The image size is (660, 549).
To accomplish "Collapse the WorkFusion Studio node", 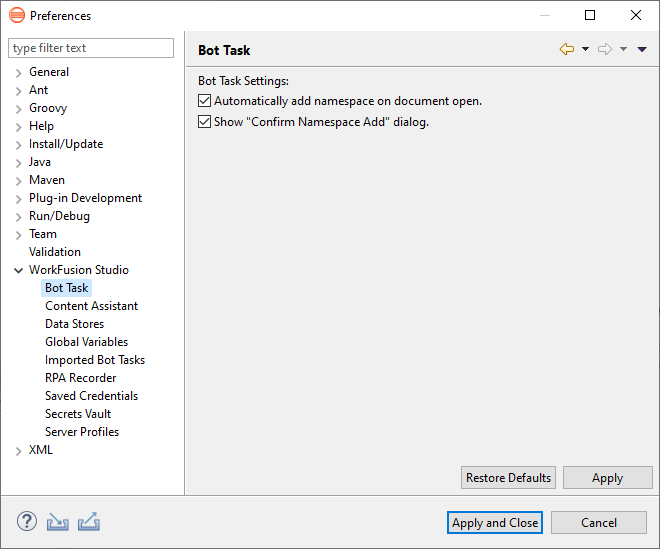I will click(18, 270).
